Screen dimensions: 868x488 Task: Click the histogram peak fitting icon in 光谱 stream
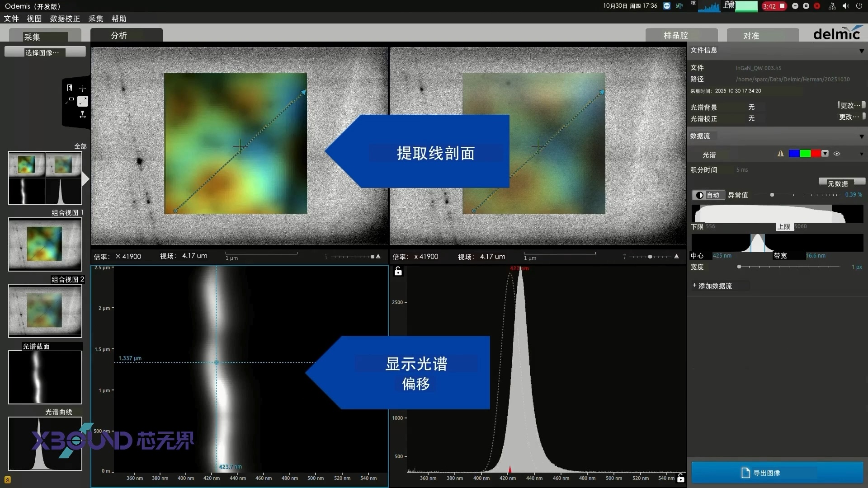[781, 154]
